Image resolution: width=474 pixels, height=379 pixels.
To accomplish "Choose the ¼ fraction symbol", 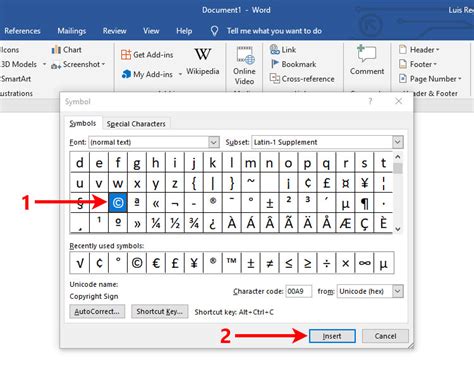I will point(156,222).
